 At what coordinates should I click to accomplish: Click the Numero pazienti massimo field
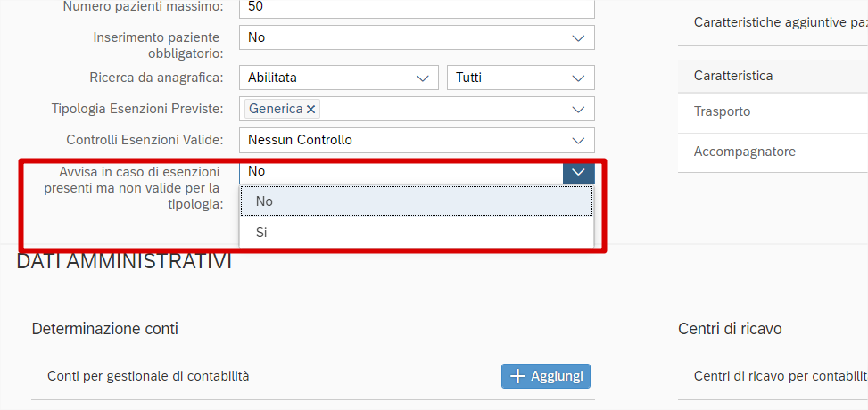coord(416,7)
